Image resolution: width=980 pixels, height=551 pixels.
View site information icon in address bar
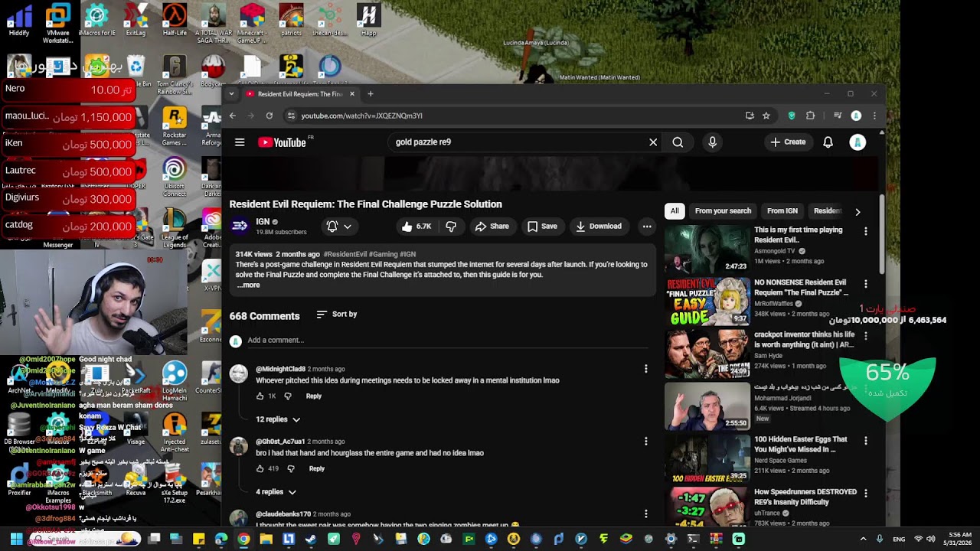pyautogui.click(x=290, y=116)
